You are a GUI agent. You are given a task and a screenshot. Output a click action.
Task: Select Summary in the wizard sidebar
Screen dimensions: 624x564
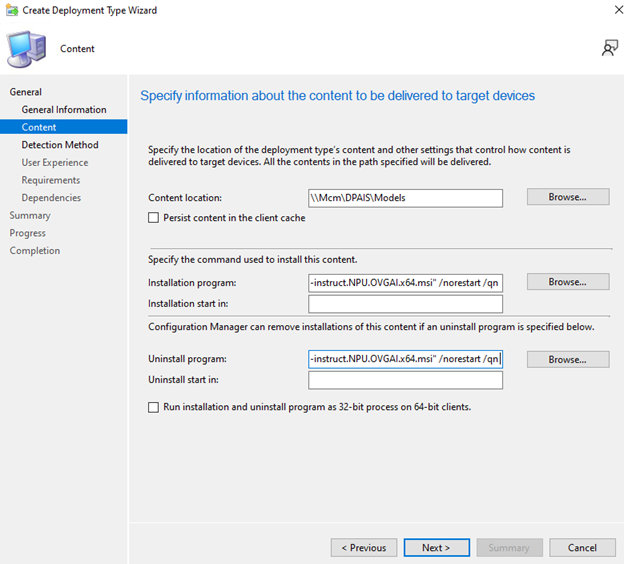(x=30, y=215)
